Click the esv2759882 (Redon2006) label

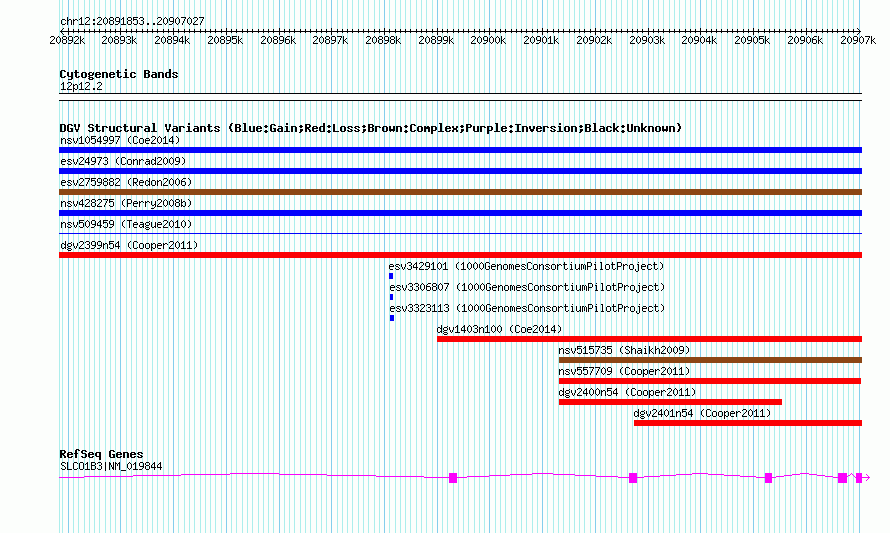(126, 182)
